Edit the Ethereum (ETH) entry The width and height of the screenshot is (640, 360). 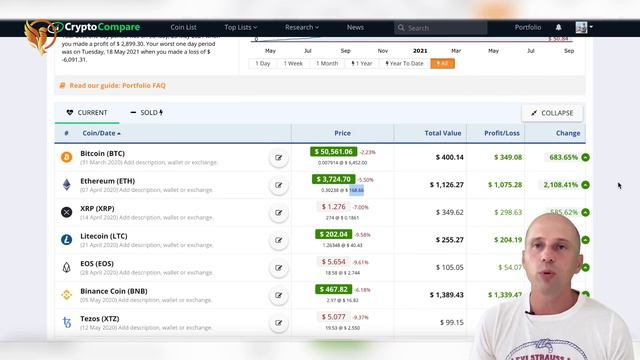tap(279, 185)
